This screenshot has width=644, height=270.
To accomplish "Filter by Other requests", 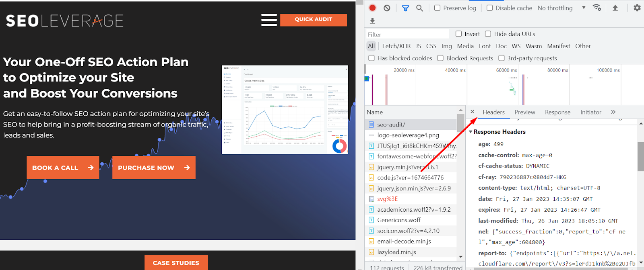I will coord(583,46).
